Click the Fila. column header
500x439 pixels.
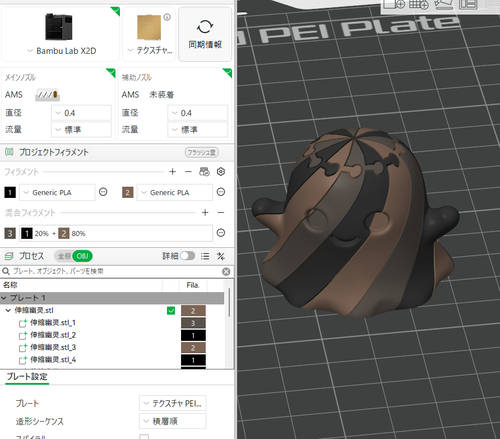[x=193, y=285]
